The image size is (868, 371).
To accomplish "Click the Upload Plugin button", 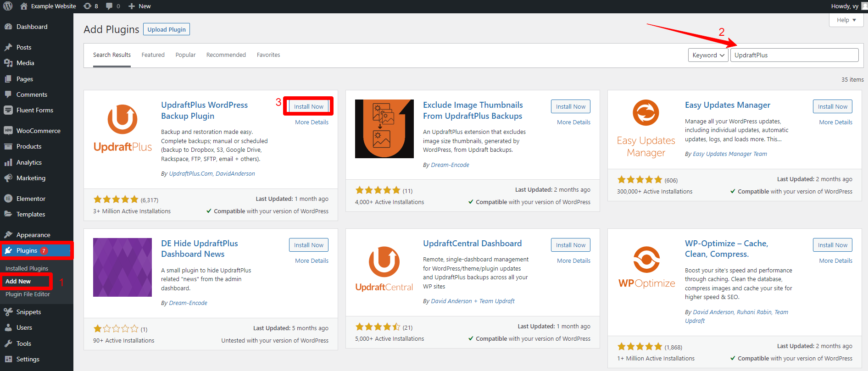I will pyautogui.click(x=167, y=29).
